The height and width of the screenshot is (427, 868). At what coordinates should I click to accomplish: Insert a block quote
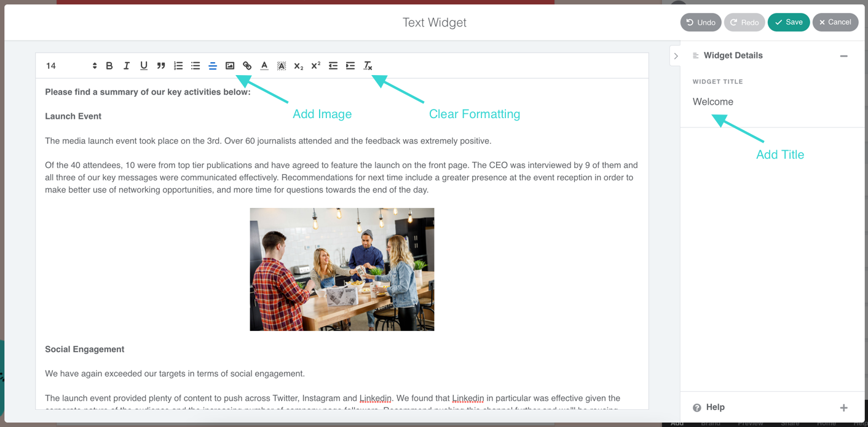coord(161,66)
